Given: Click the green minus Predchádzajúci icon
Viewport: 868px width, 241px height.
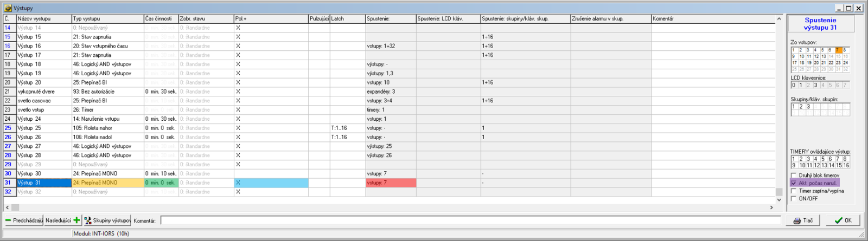Looking at the screenshot, I should click(8, 220).
